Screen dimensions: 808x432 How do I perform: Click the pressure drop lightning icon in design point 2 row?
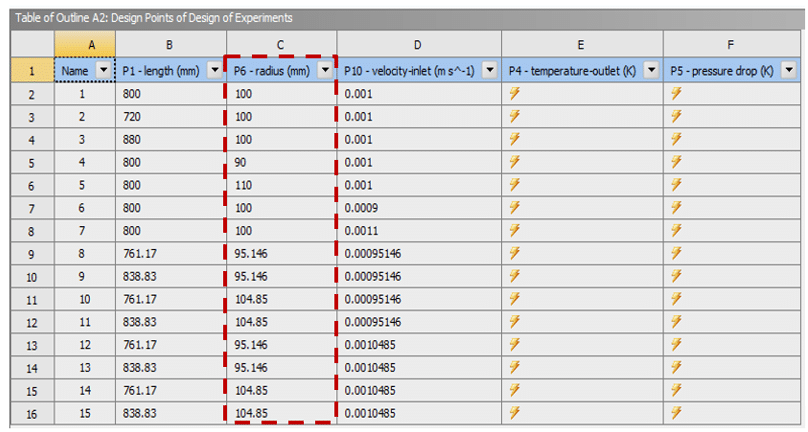676,116
